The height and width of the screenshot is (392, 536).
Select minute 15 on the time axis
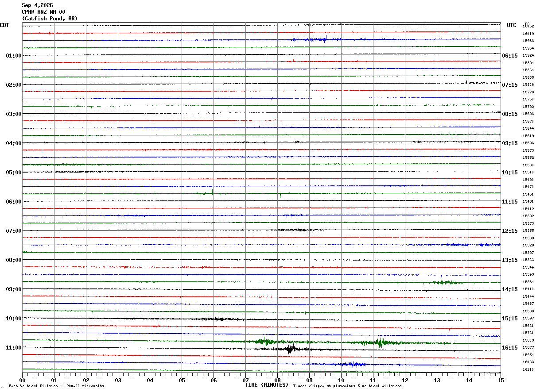click(x=501, y=380)
